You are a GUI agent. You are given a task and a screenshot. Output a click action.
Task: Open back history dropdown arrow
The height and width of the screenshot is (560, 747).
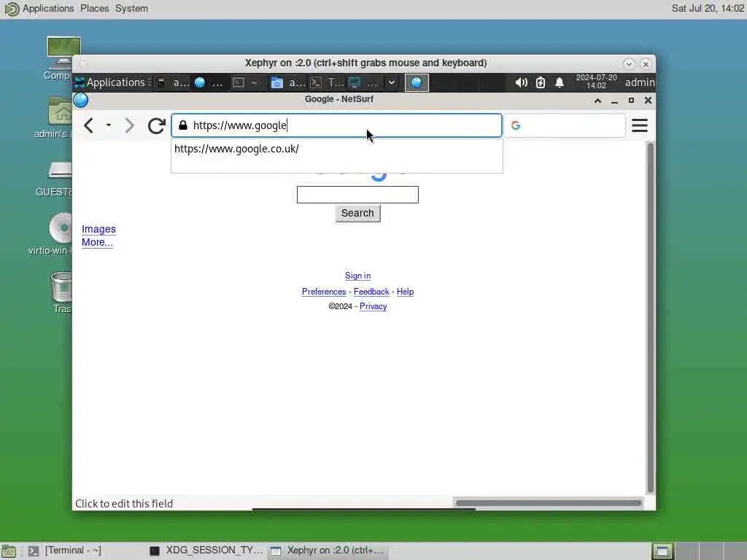click(x=109, y=125)
